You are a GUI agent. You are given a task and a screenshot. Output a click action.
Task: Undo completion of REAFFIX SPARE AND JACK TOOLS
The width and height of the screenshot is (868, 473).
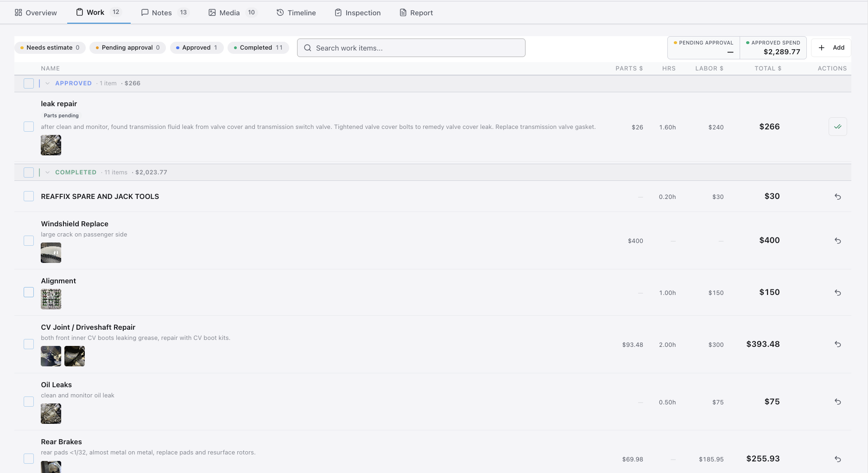tap(838, 197)
